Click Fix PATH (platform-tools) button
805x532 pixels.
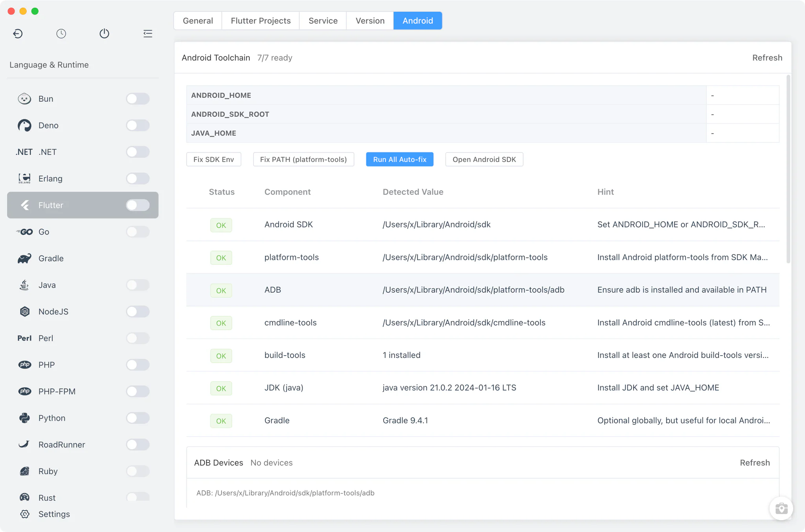point(303,160)
